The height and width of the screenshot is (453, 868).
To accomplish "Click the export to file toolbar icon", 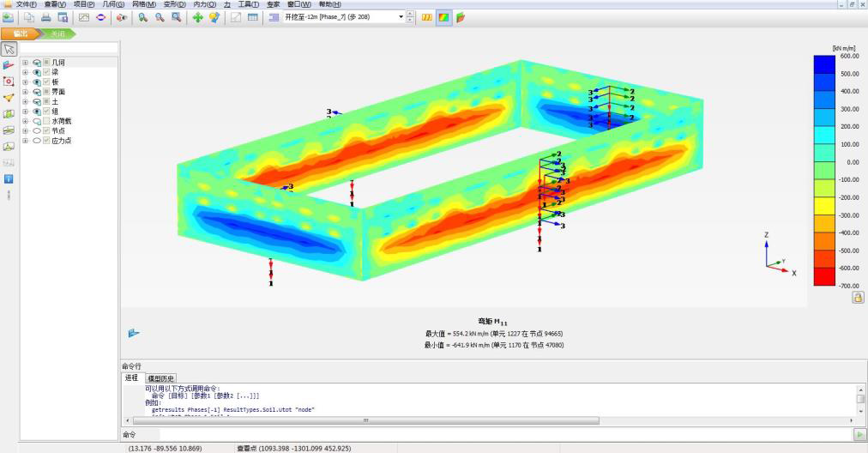I will pos(63,17).
